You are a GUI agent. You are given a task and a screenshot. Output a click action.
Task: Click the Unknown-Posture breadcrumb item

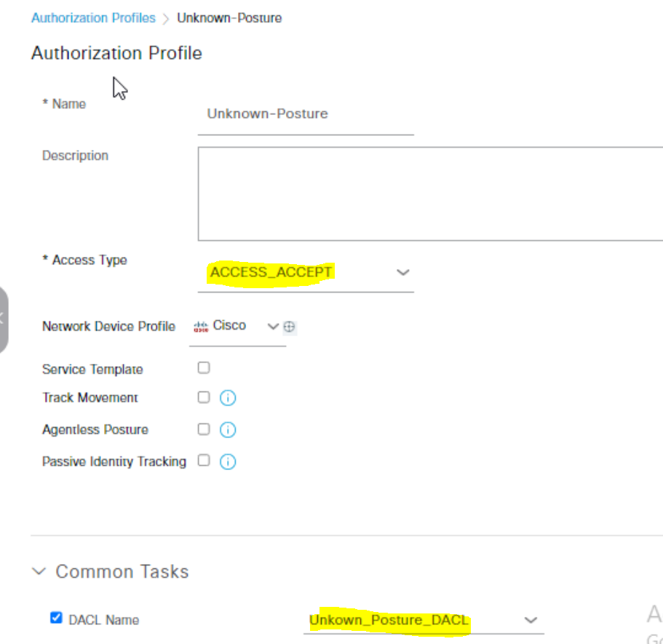pos(229,18)
